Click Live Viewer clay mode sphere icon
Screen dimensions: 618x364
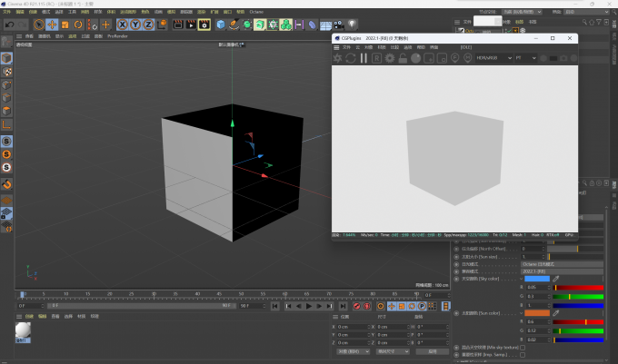[x=416, y=58]
